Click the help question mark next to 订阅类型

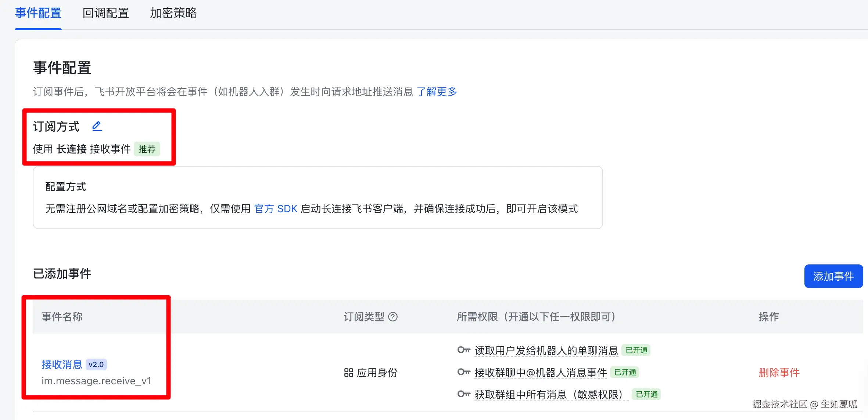click(x=393, y=317)
